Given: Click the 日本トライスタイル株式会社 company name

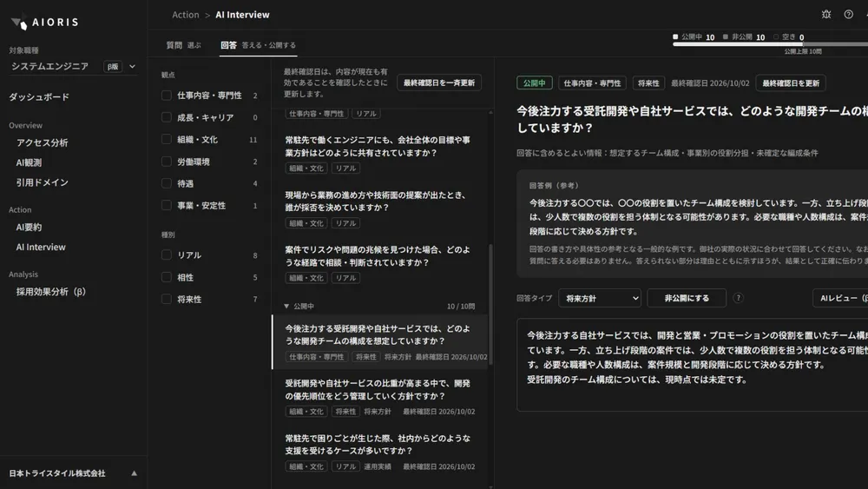Looking at the screenshot, I should (57, 473).
